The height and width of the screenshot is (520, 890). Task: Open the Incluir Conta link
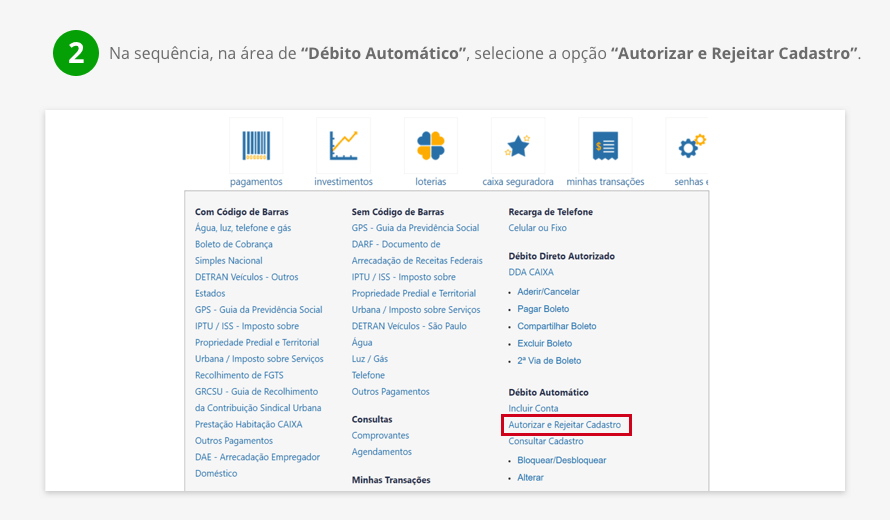533,409
